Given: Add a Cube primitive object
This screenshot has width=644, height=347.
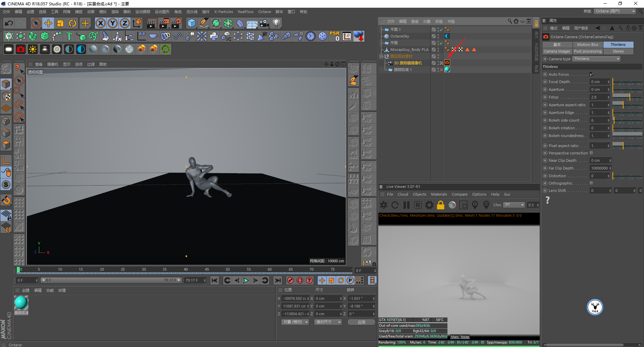Looking at the screenshot, I should click(192, 23).
